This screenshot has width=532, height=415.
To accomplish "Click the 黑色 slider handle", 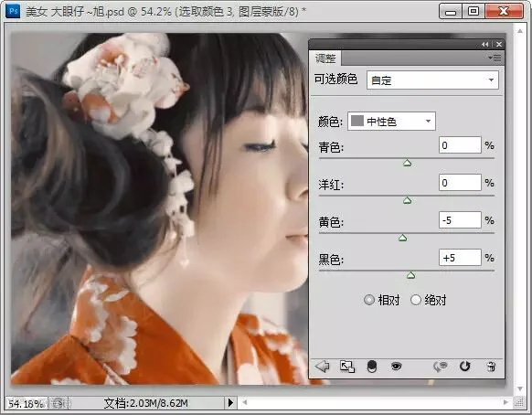I will [x=410, y=275].
